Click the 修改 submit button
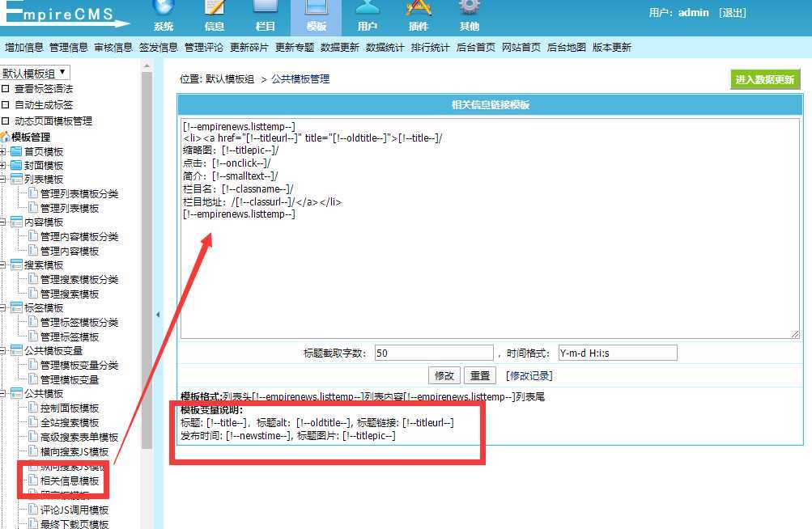Viewport: 812px width, 529px height. click(444, 376)
